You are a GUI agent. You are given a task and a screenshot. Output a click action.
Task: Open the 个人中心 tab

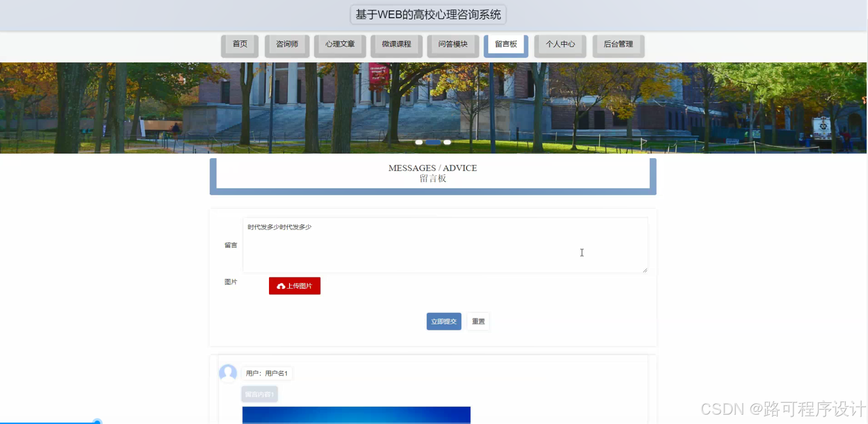click(x=560, y=44)
